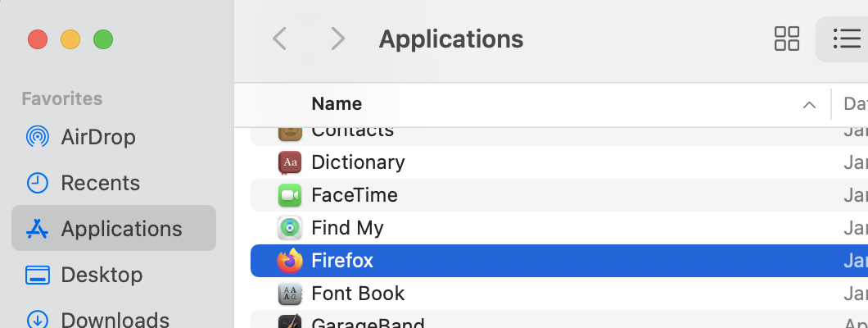The image size is (868, 328).
Task: Click the forward navigation arrow
Action: click(x=337, y=39)
